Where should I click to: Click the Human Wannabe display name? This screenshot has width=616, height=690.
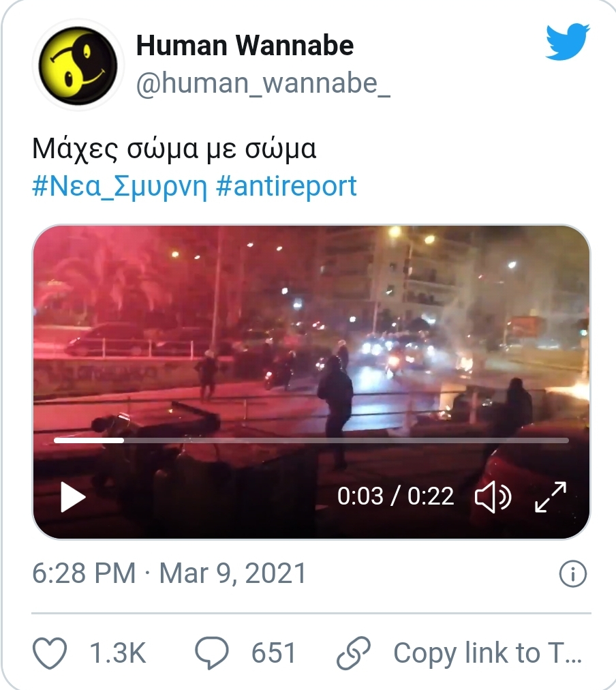245,45
